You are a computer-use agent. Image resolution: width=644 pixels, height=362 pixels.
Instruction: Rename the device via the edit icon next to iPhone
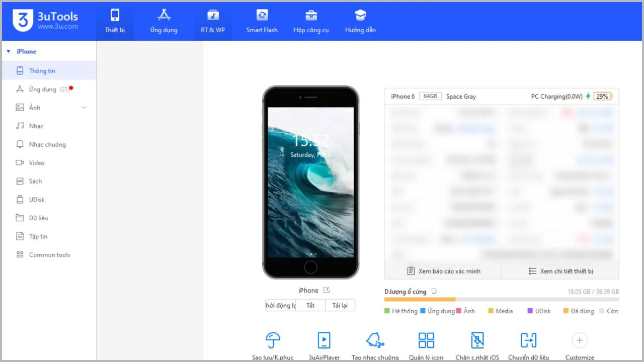click(326, 290)
